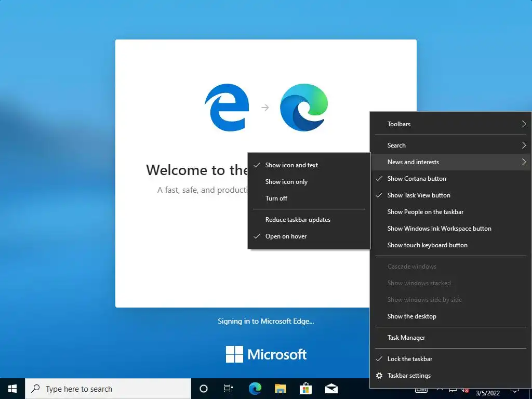
Task: Select News and interests menu entry
Action: pyautogui.click(x=451, y=162)
